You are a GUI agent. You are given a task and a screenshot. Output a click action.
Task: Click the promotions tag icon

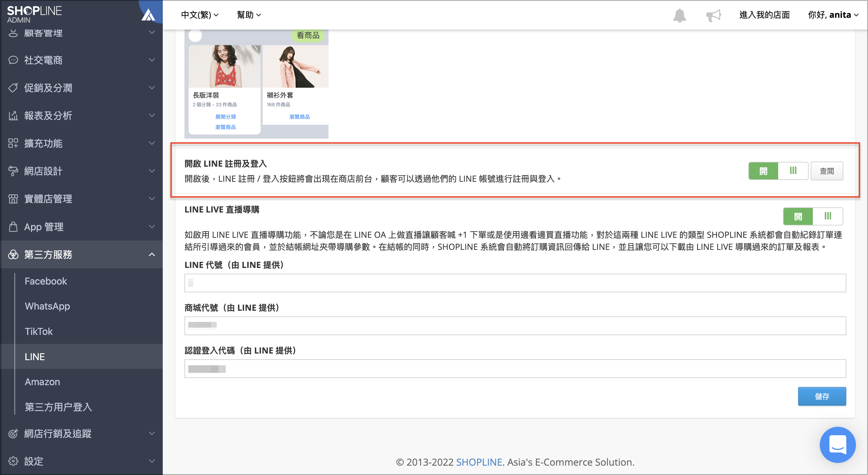click(13, 88)
